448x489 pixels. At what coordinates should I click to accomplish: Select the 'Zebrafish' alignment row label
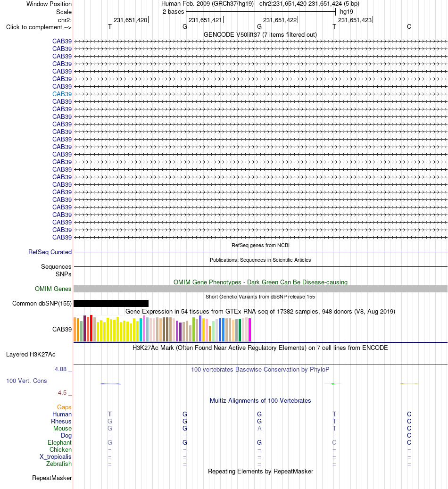[59, 464]
